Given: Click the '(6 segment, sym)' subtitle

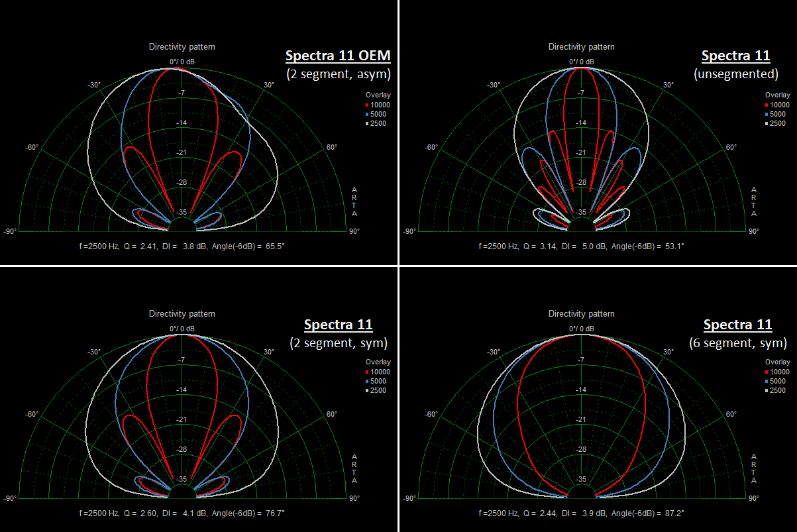Looking at the screenshot, I should (737, 343).
